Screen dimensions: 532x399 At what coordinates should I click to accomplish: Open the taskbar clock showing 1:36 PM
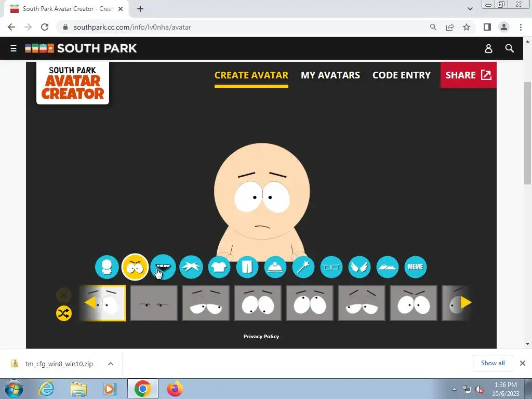coord(506,389)
